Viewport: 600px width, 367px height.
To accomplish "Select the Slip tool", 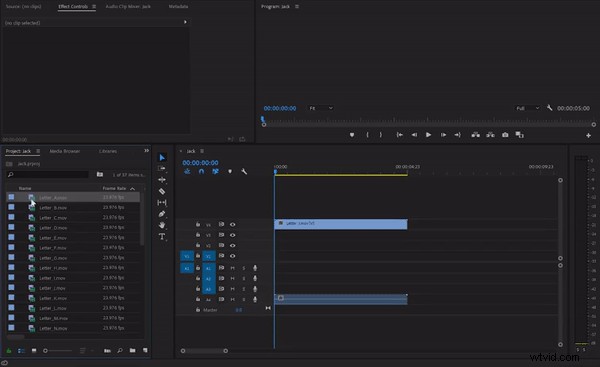I will pos(162,202).
